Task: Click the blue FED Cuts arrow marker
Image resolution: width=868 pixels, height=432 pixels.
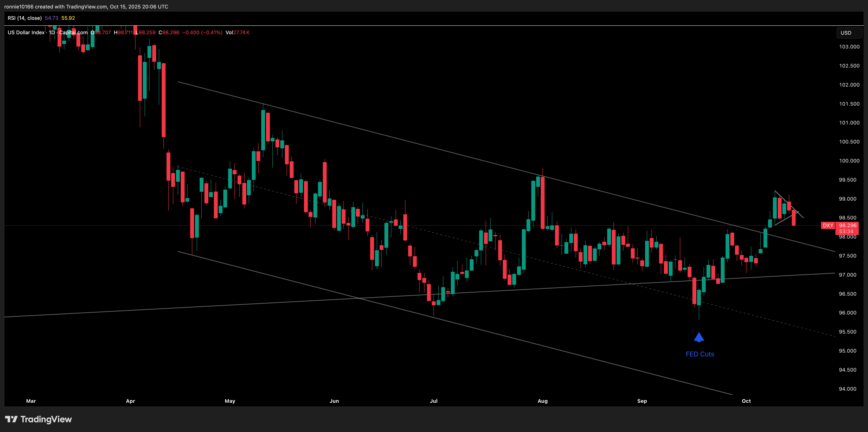Action: point(699,337)
